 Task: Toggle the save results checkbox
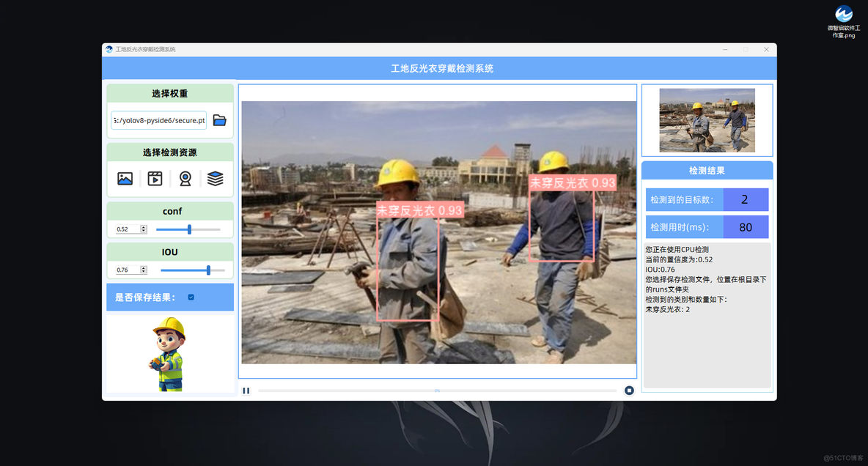(x=191, y=297)
